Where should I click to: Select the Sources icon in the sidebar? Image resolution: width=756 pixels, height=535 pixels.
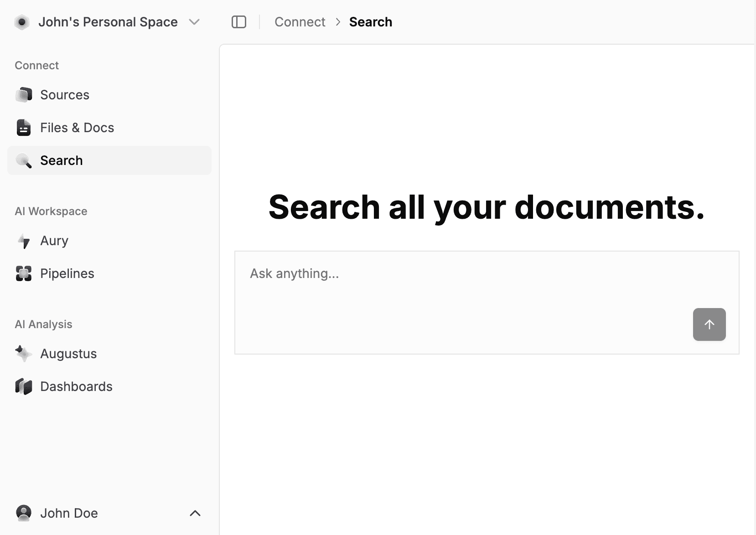[x=24, y=94]
